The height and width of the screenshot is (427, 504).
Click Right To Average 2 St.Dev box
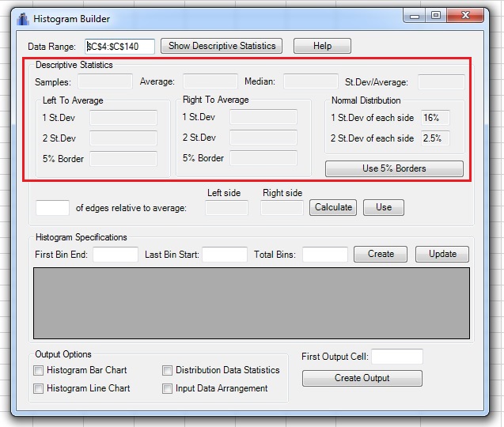(x=263, y=138)
